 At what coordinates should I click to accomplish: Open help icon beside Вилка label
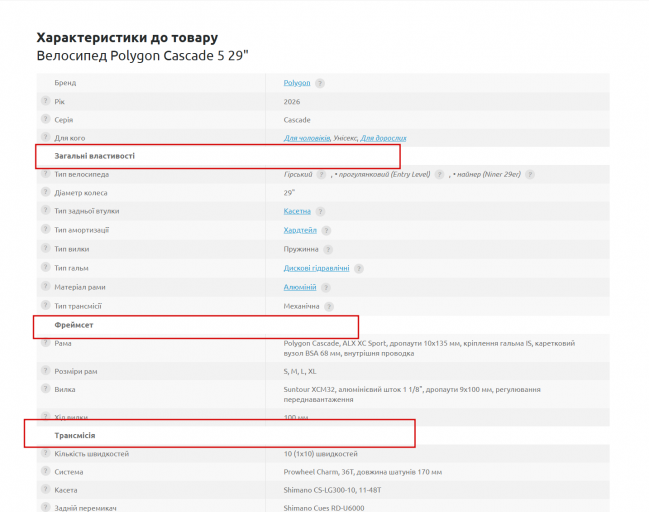pyautogui.click(x=45, y=389)
